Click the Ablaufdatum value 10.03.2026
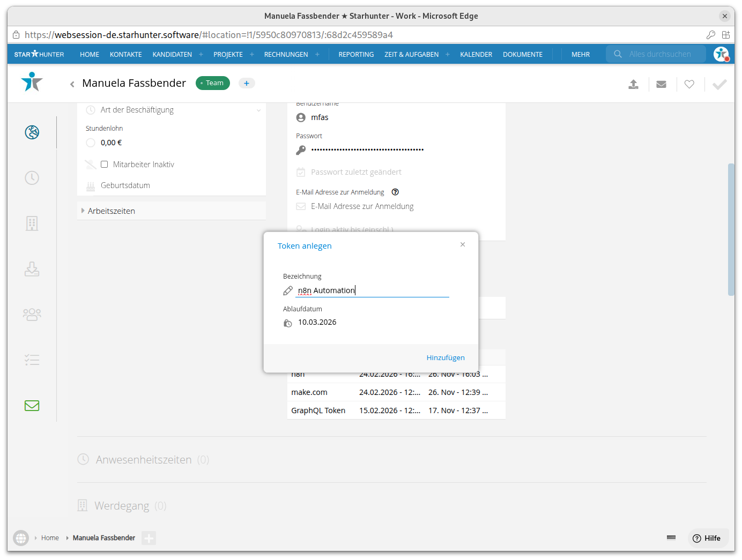Image resolution: width=742 pixels, height=560 pixels. tap(317, 322)
